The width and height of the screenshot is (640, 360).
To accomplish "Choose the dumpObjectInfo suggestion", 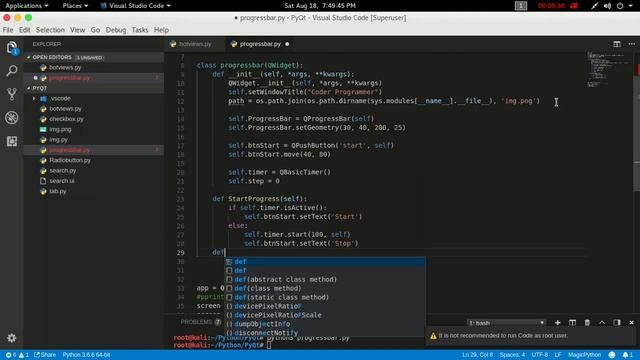I will tap(325, 324).
